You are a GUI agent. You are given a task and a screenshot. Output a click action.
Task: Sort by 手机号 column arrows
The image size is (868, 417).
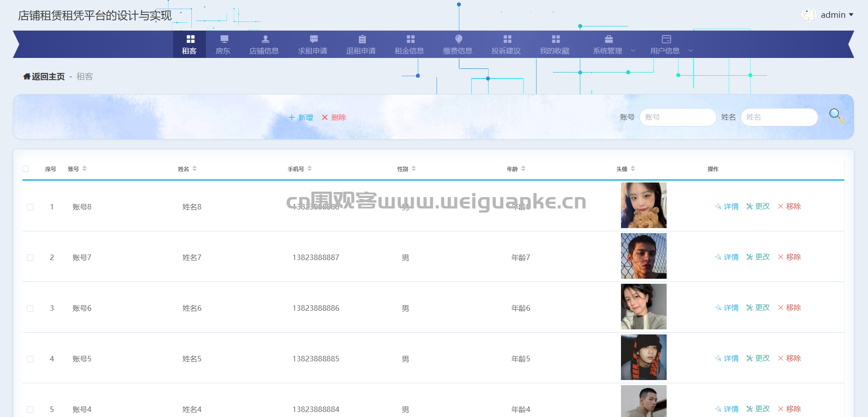(310, 169)
